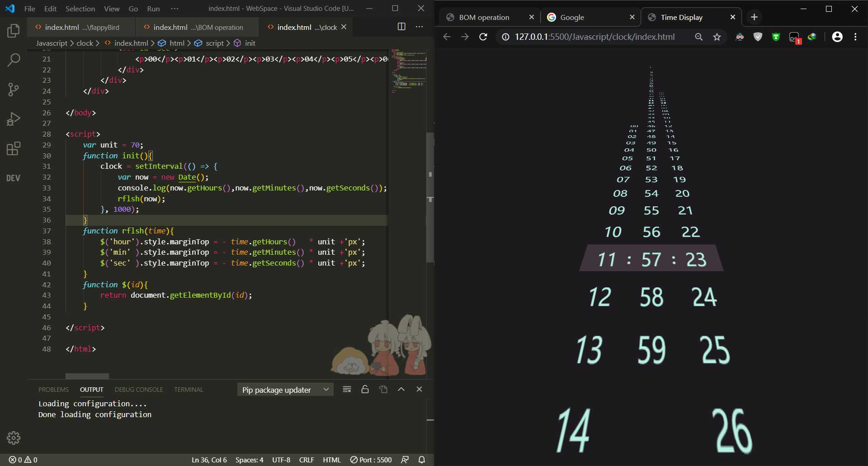
Task: Reload the Time Display page
Action: tap(483, 37)
